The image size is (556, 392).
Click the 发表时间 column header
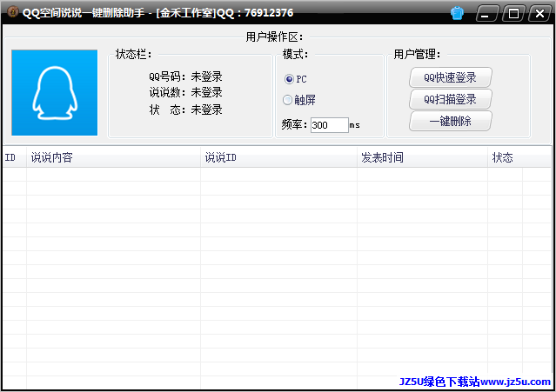click(422, 157)
